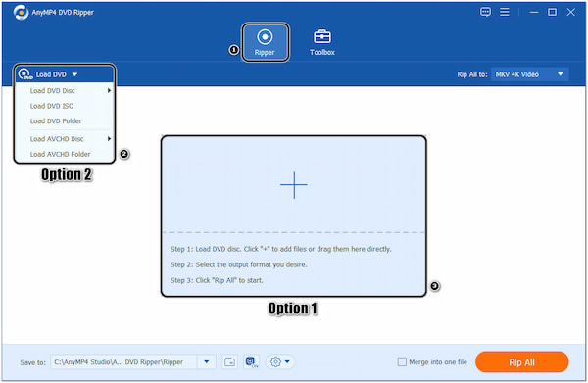The height and width of the screenshot is (383, 588).
Task: Click the feedback chat icon
Action: [x=485, y=12]
